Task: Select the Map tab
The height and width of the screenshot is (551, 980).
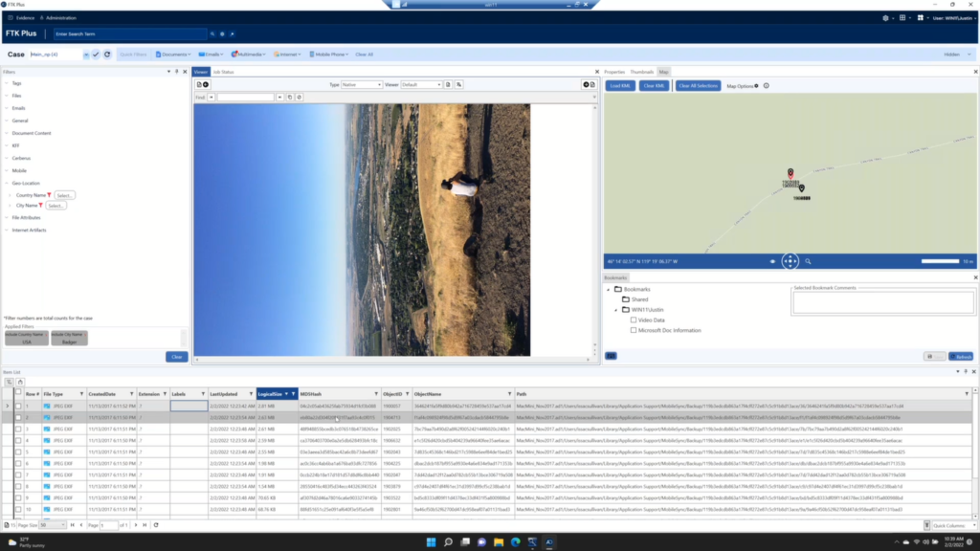Action: (664, 72)
